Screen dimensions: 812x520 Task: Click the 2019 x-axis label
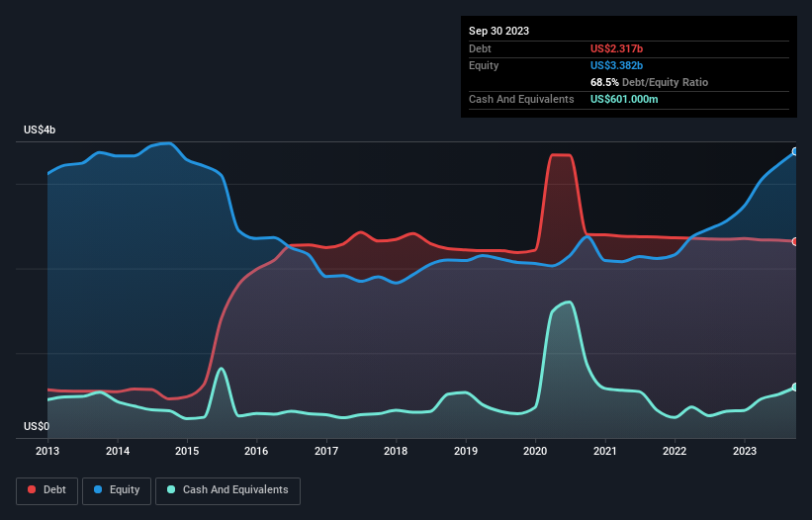point(466,451)
